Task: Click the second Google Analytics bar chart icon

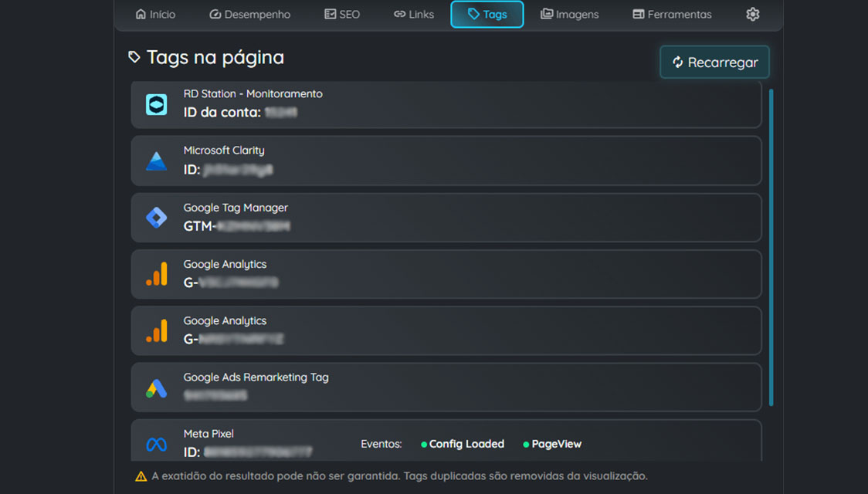Action: tap(157, 330)
